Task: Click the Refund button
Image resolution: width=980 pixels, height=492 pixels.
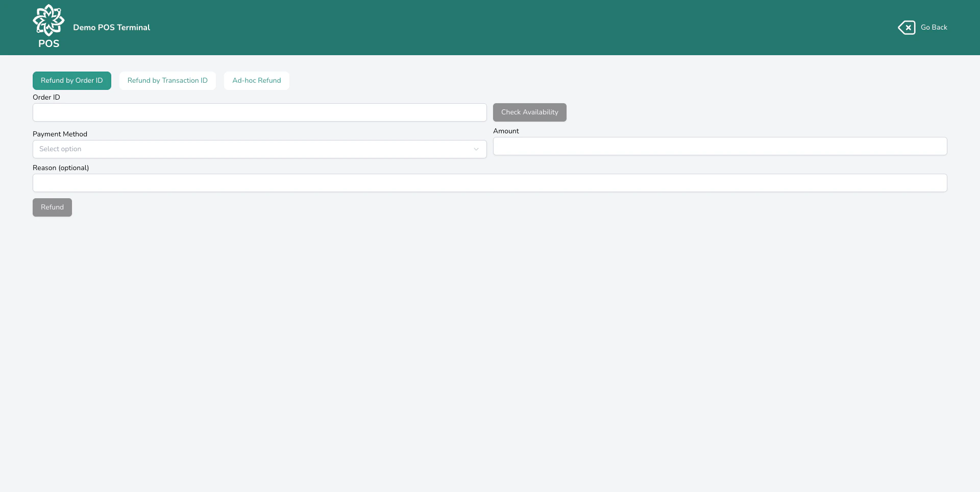Action: [52, 207]
